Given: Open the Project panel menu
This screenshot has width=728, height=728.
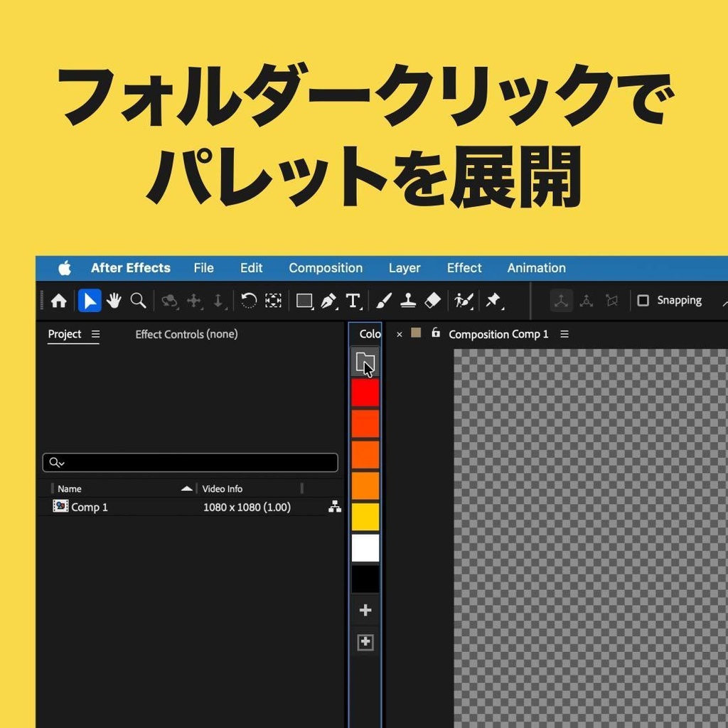Looking at the screenshot, I should point(95,333).
